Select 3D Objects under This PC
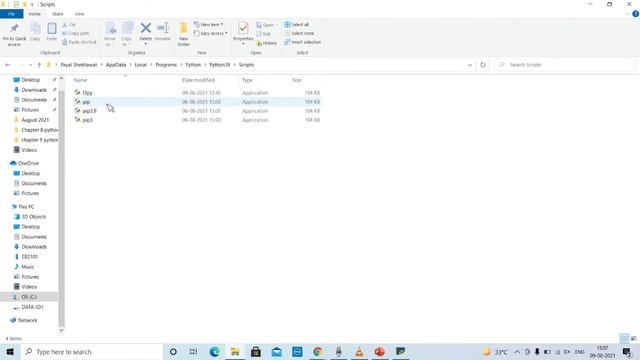This screenshot has height=360, width=640. click(x=33, y=216)
